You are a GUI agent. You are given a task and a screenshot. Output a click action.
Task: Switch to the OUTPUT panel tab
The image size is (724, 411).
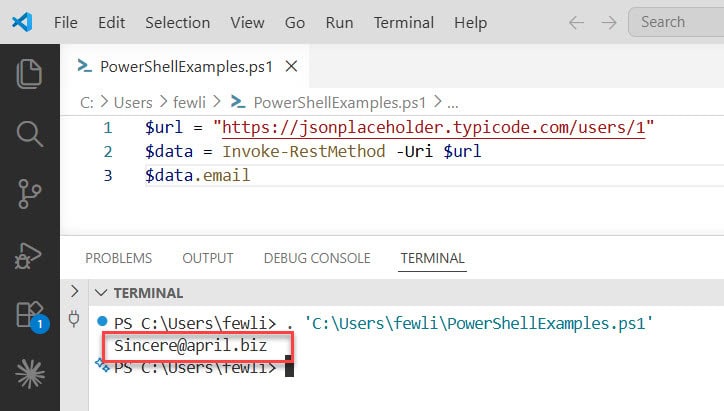tap(208, 258)
